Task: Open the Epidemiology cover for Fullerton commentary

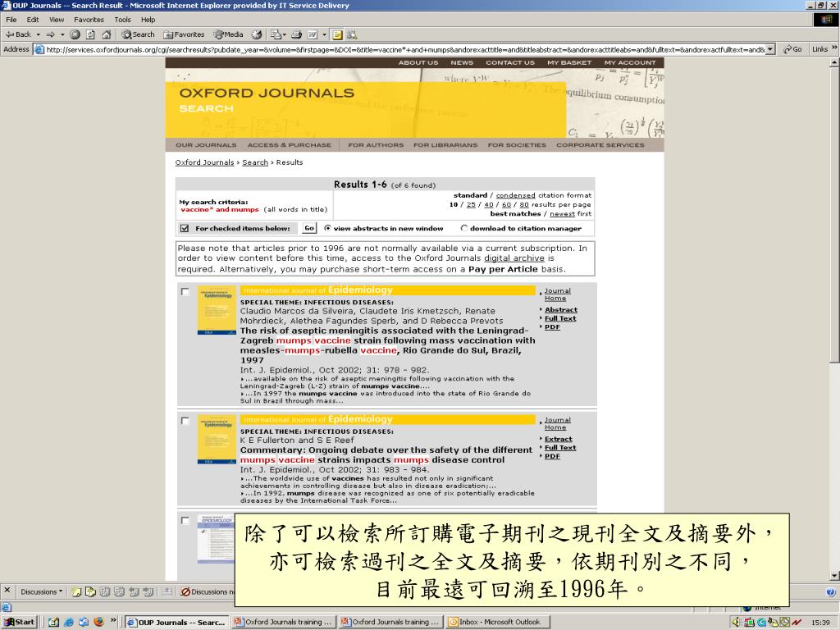Action: (x=217, y=440)
